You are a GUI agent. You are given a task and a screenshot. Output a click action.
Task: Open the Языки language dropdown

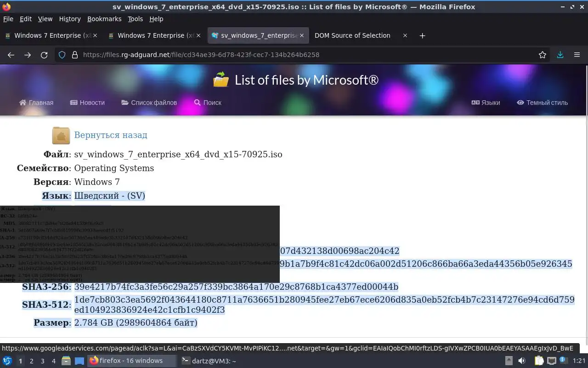click(486, 103)
